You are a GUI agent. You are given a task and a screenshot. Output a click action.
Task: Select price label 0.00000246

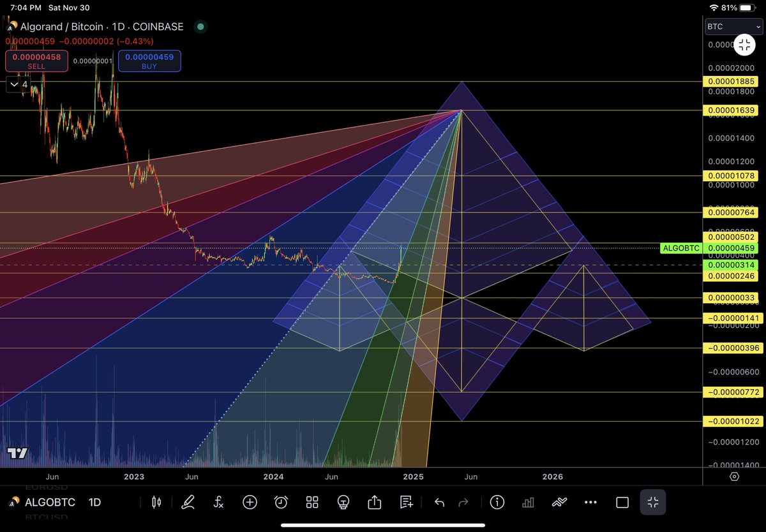[x=730, y=276]
